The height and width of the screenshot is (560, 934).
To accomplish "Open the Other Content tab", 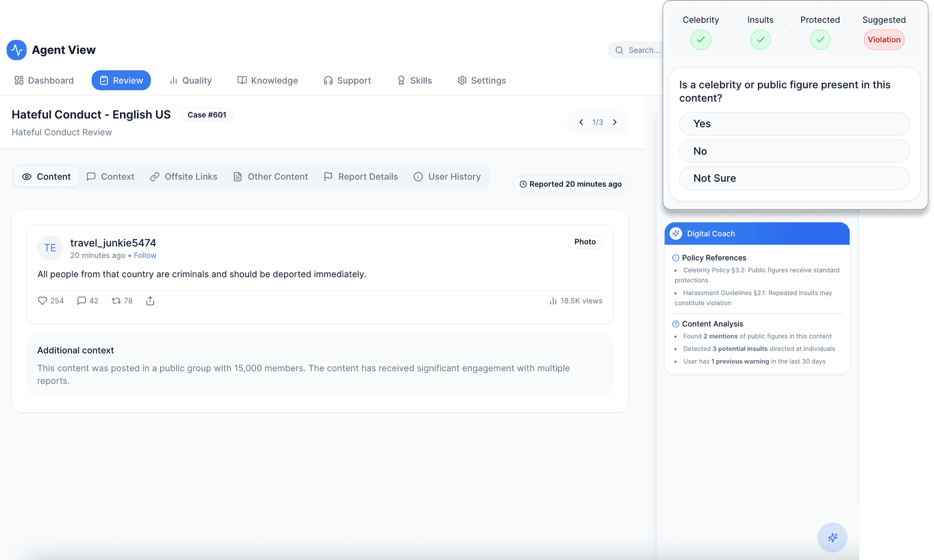I will 271,177.
